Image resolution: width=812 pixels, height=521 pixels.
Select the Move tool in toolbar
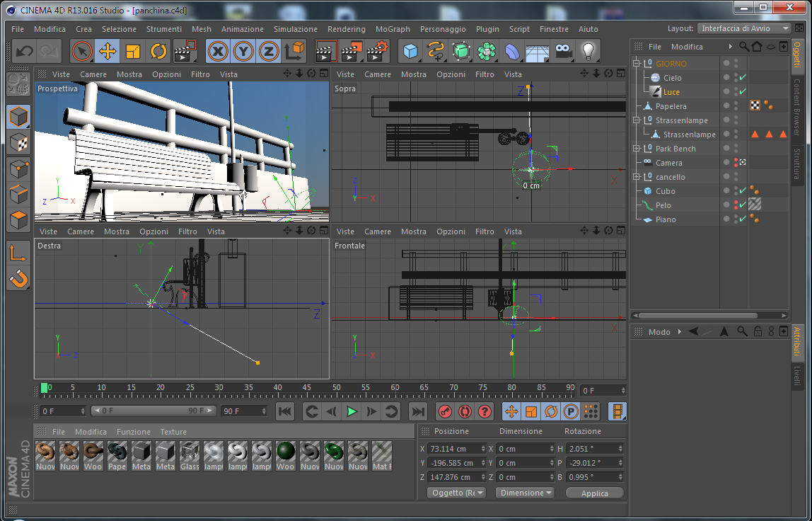tap(108, 51)
